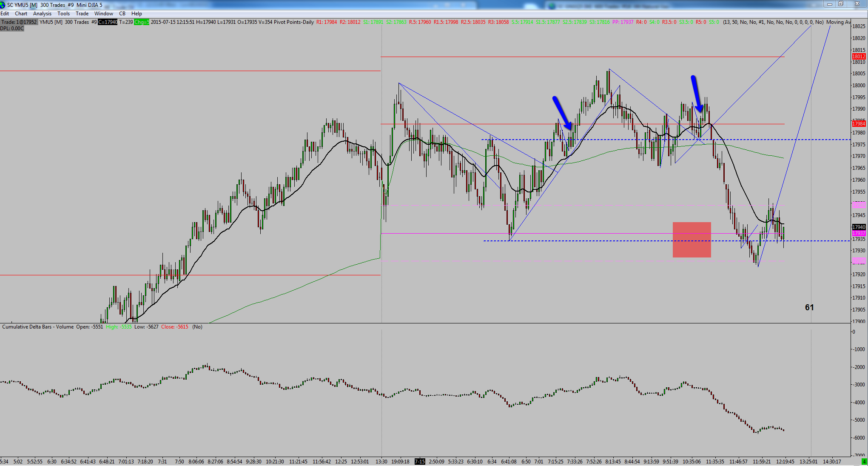Click the 'R.5: 17960' pivot value
The width and height of the screenshot is (868, 466).
(x=420, y=22)
